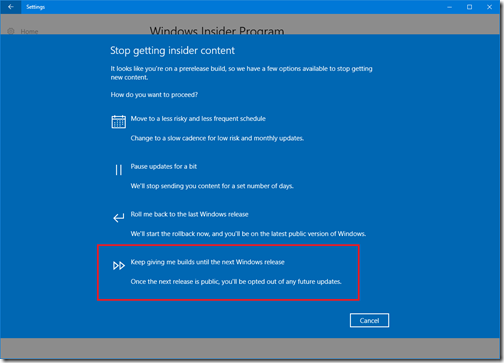
Task: Maximize the Settings window
Action: (469, 7)
